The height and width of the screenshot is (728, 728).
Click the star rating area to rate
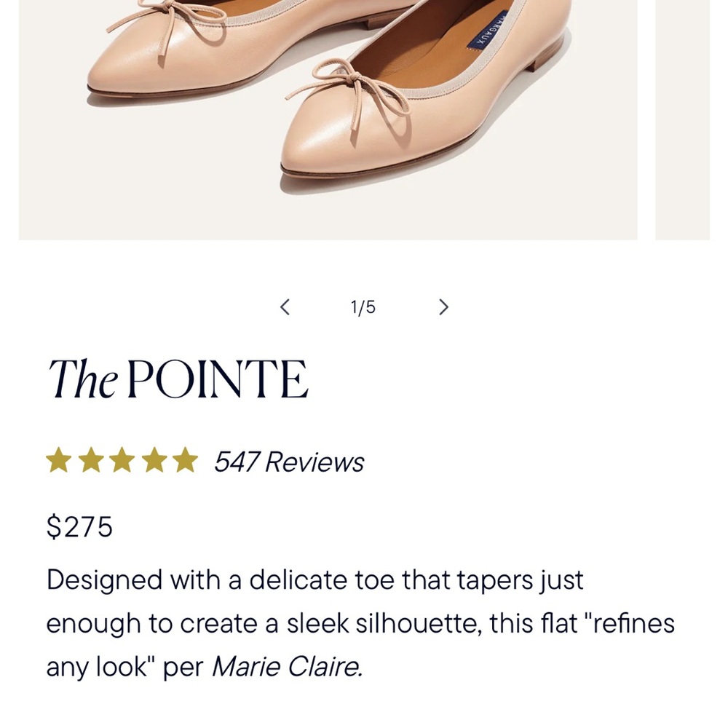tap(124, 460)
